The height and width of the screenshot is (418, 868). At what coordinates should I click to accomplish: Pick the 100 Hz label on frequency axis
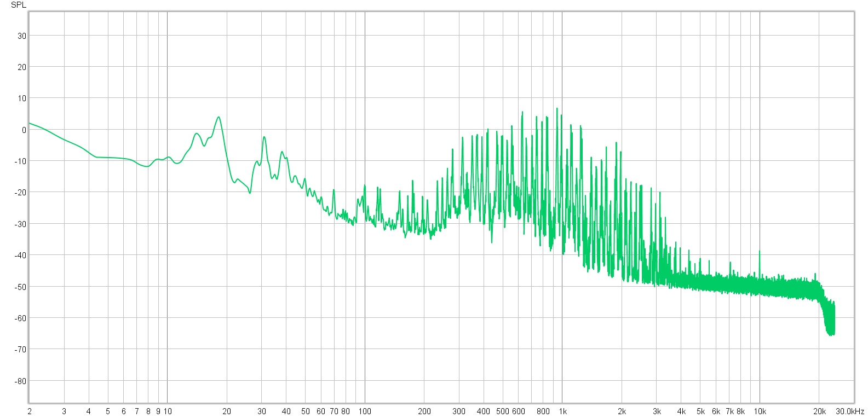(x=365, y=411)
